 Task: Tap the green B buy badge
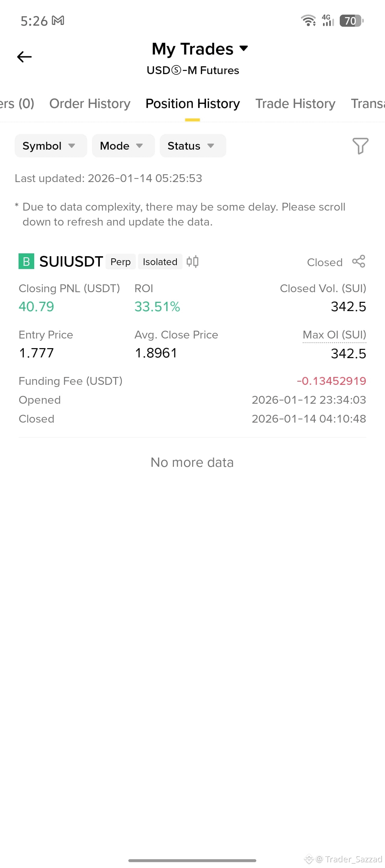click(x=26, y=261)
